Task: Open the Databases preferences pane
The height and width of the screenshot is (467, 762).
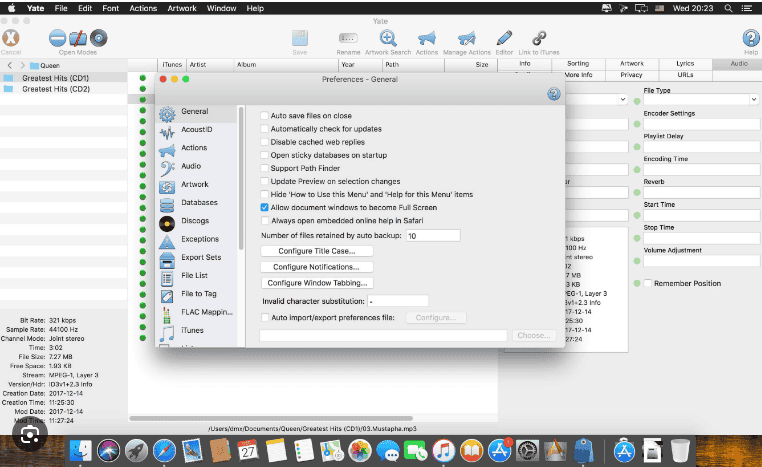Action: tap(197, 203)
